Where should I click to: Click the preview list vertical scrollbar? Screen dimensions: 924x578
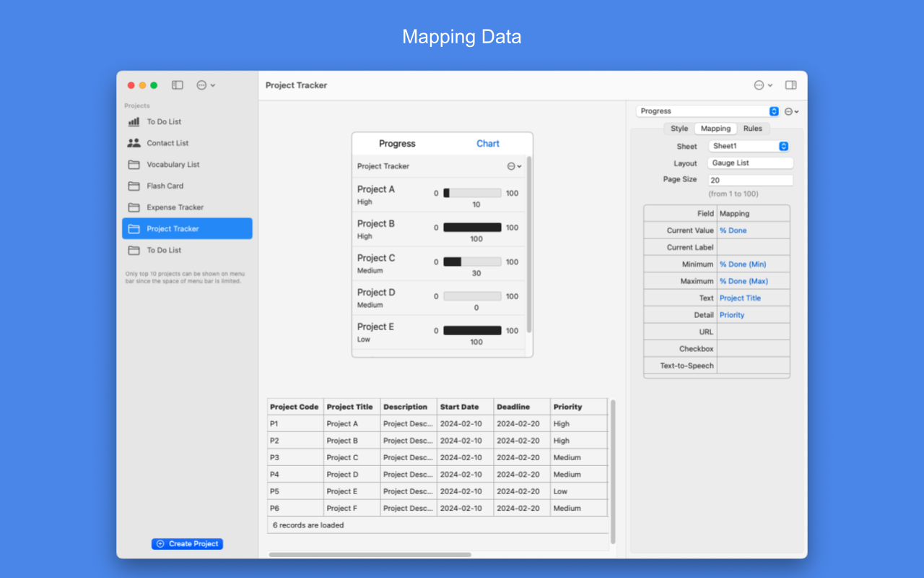tap(529, 244)
